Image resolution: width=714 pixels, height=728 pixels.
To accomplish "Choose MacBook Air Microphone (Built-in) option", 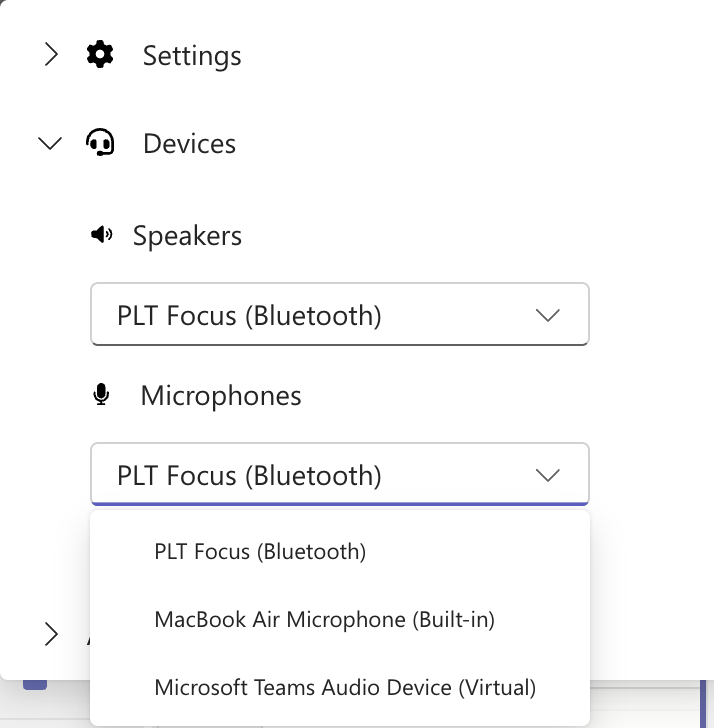I will (340, 619).
